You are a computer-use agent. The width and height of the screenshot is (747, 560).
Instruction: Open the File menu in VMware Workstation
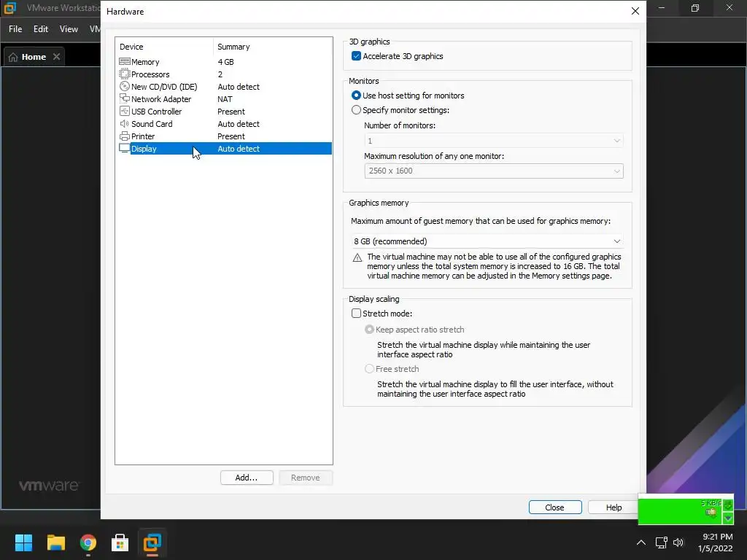point(15,29)
